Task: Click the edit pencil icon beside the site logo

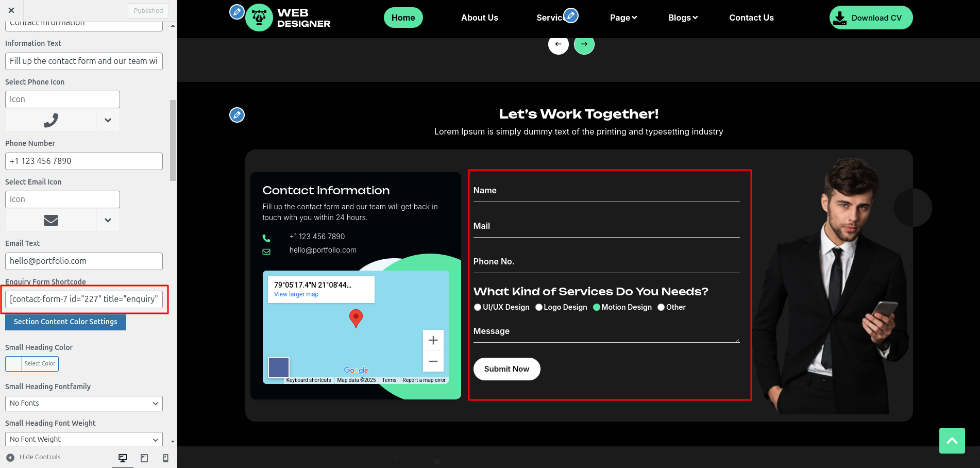Action: tap(236, 12)
